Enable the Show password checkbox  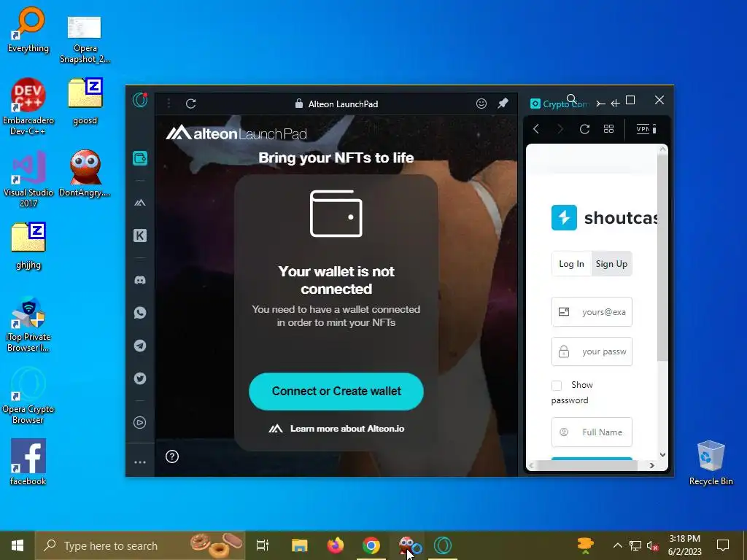pos(557,385)
